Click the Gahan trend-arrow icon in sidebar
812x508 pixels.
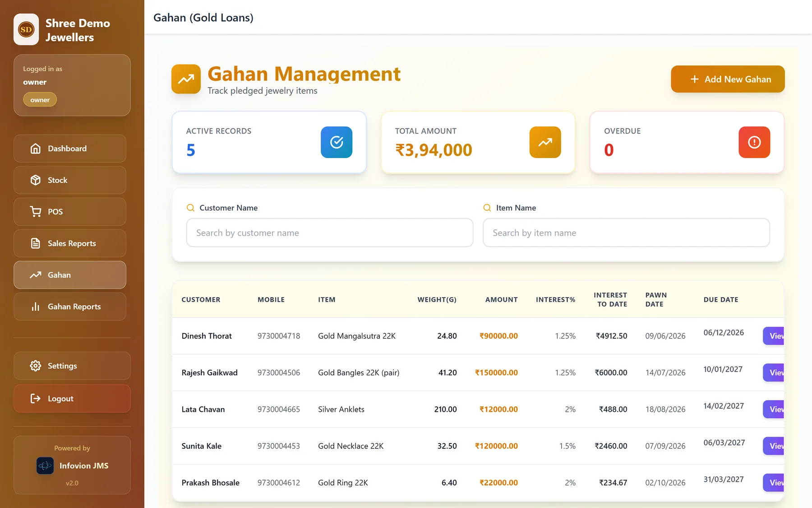point(35,275)
